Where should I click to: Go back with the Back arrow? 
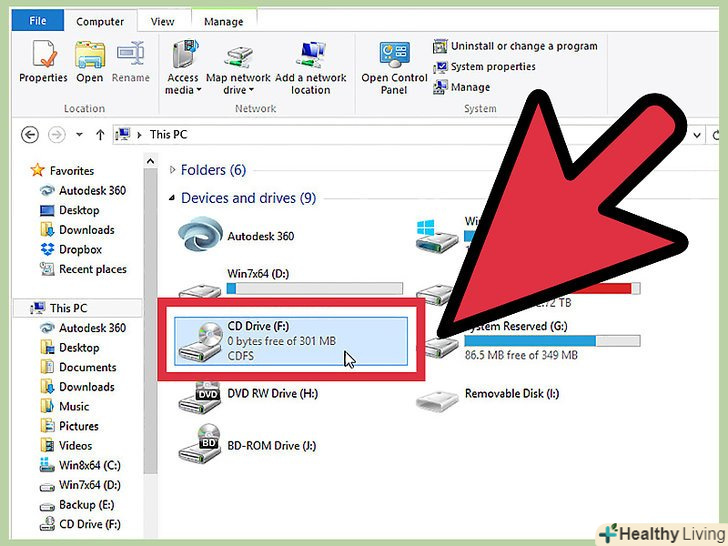pyautogui.click(x=30, y=135)
